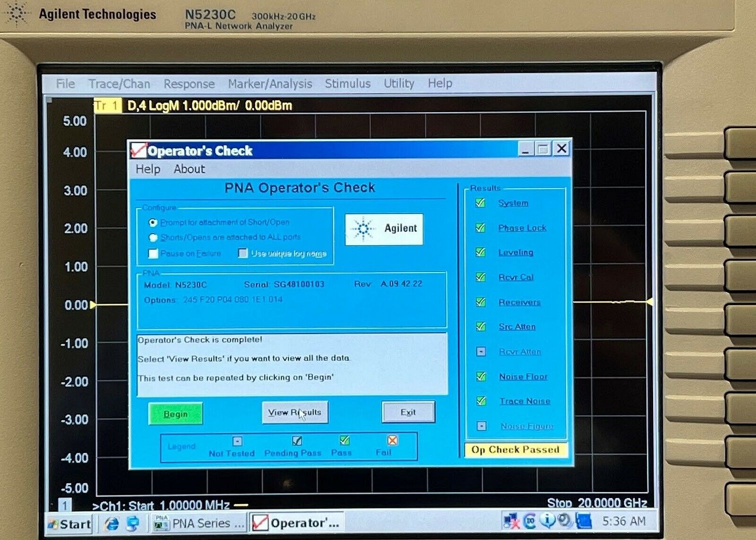The image size is (756, 540).
Task: Click the pass checkmark beside System result
Action: tap(480, 203)
